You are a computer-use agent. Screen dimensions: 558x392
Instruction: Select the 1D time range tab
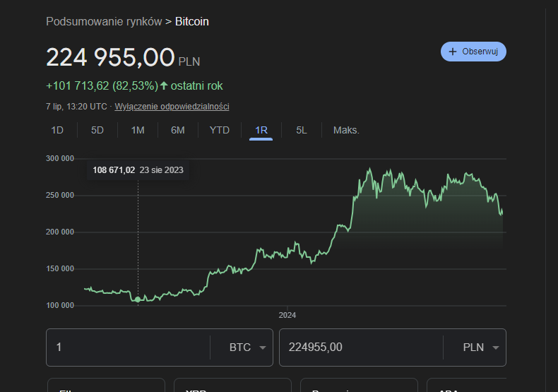click(57, 130)
